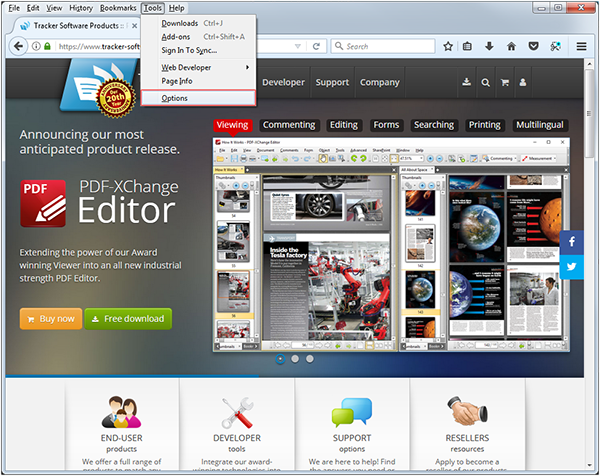Open the Downloads arrow icon in toolbar
Image resolution: width=600 pixels, height=476 pixels.
point(489,46)
